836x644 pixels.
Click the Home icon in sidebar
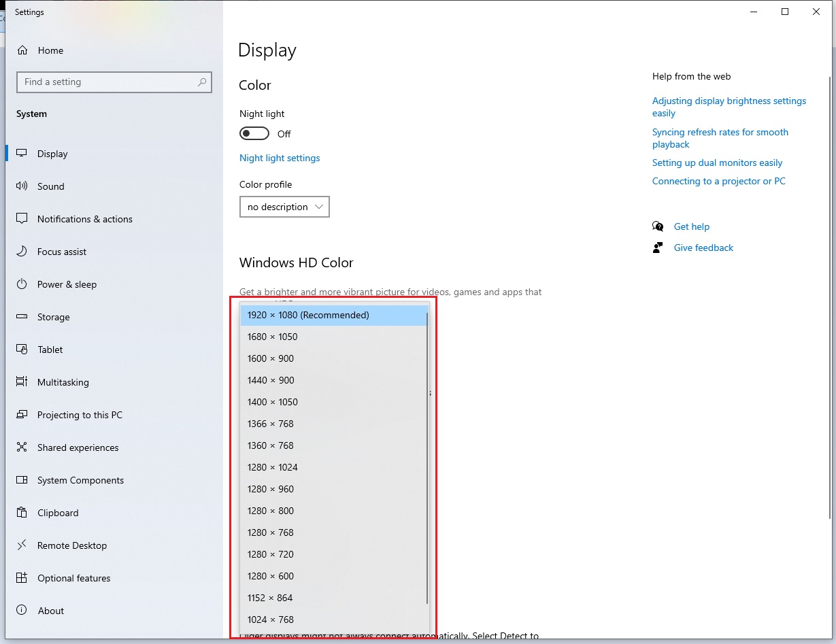[22, 50]
